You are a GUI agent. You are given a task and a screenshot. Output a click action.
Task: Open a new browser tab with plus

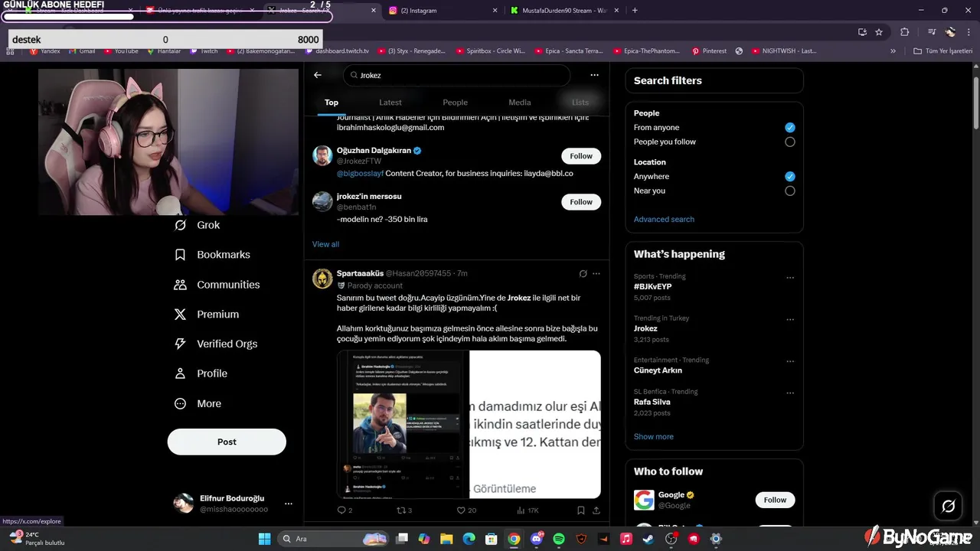[635, 11]
